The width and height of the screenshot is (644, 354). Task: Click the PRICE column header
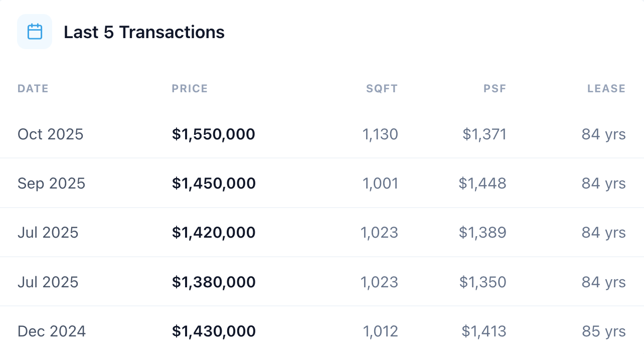[190, 89]
